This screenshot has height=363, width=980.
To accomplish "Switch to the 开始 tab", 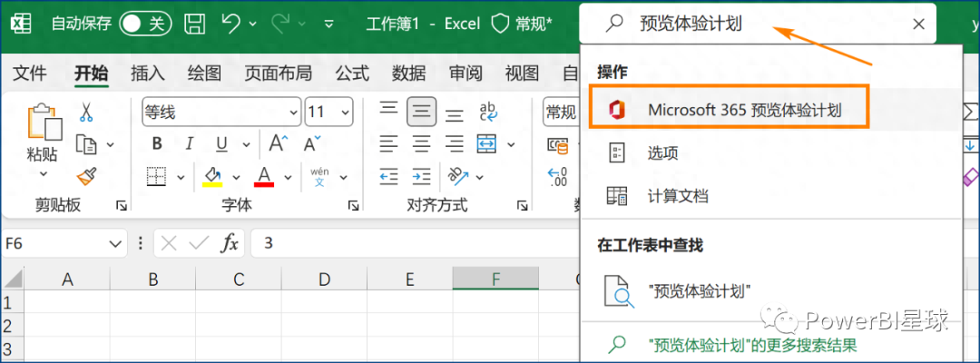I will coord(92,74).
